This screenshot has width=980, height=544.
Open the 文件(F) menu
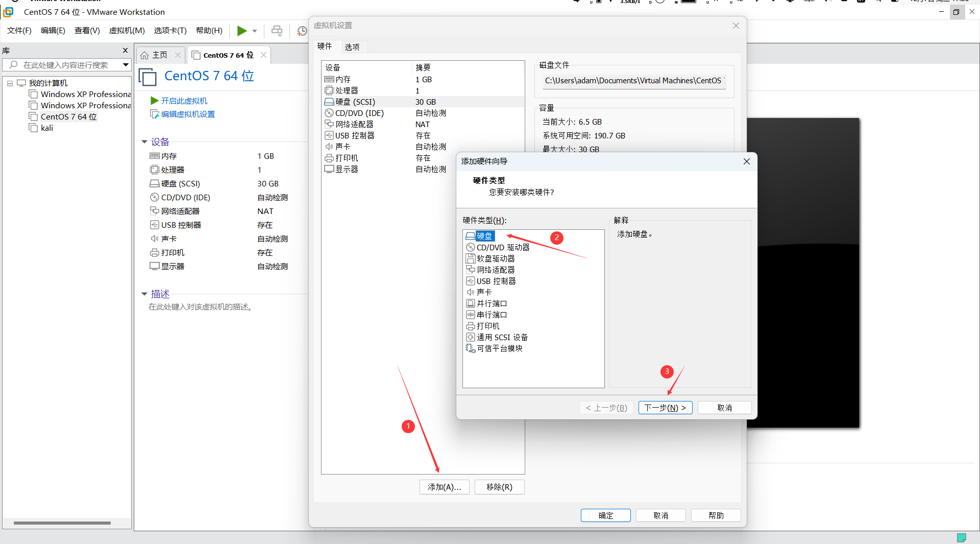coord(19,31)
